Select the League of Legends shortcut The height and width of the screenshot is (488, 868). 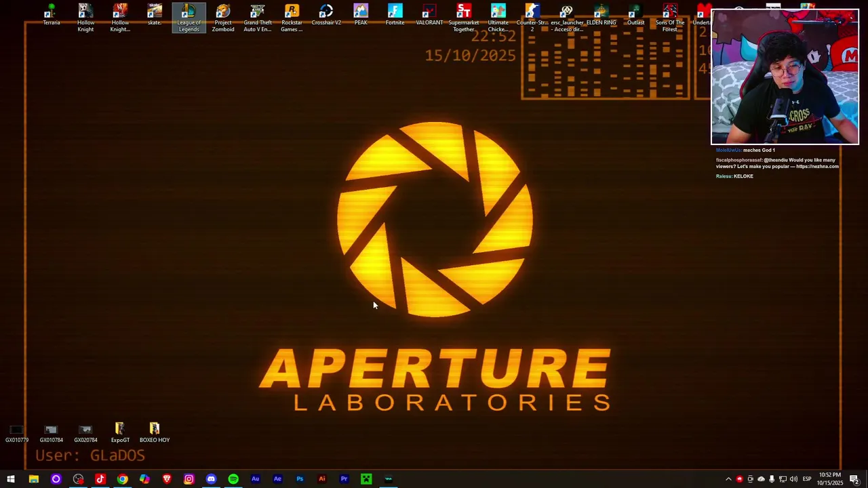coord(189,18)
